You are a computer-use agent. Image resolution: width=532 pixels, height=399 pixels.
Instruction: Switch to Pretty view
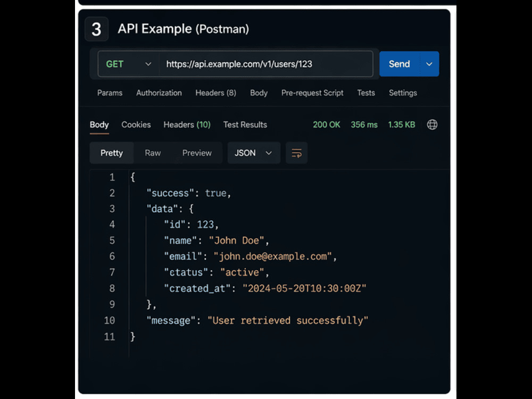click(112, 153)
